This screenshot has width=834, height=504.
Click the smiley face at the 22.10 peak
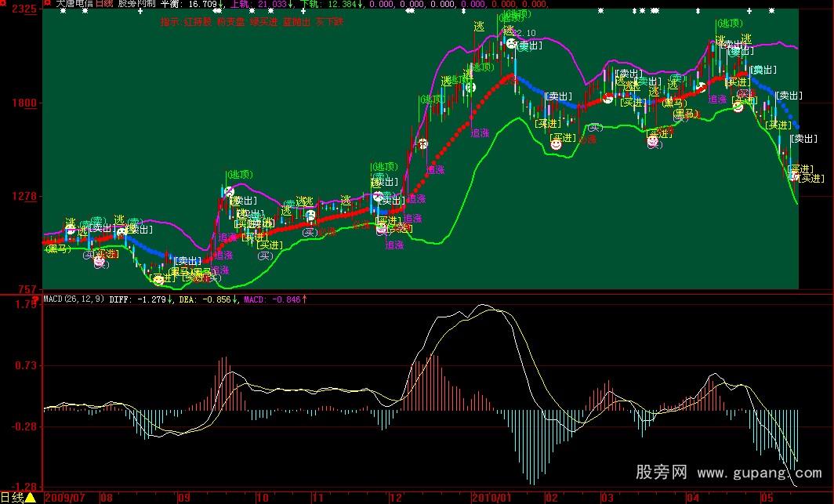coord(511,44)
